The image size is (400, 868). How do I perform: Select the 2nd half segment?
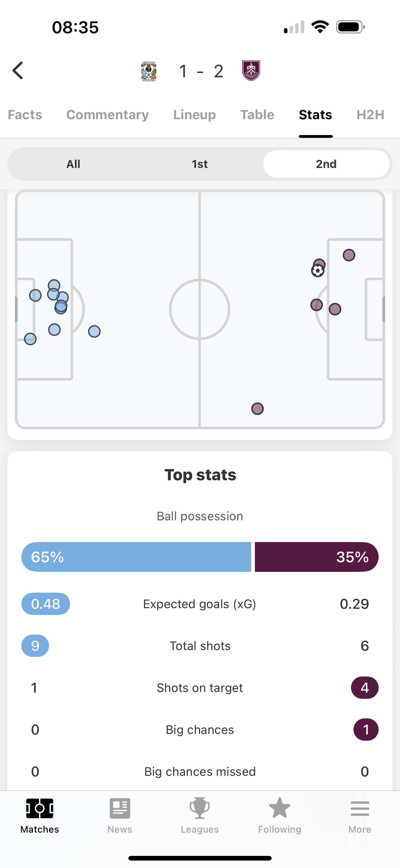tap(326, 164)
